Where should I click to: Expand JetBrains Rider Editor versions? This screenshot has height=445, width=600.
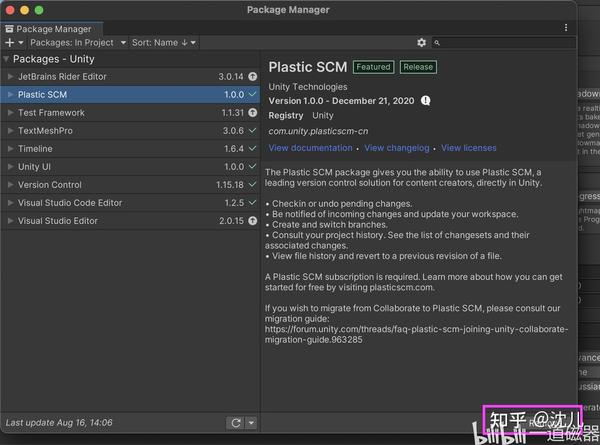(11, 77)
